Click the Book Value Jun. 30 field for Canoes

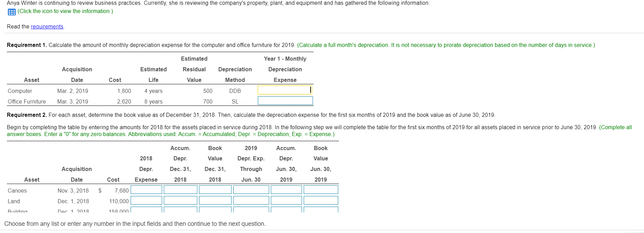point(320,189)
